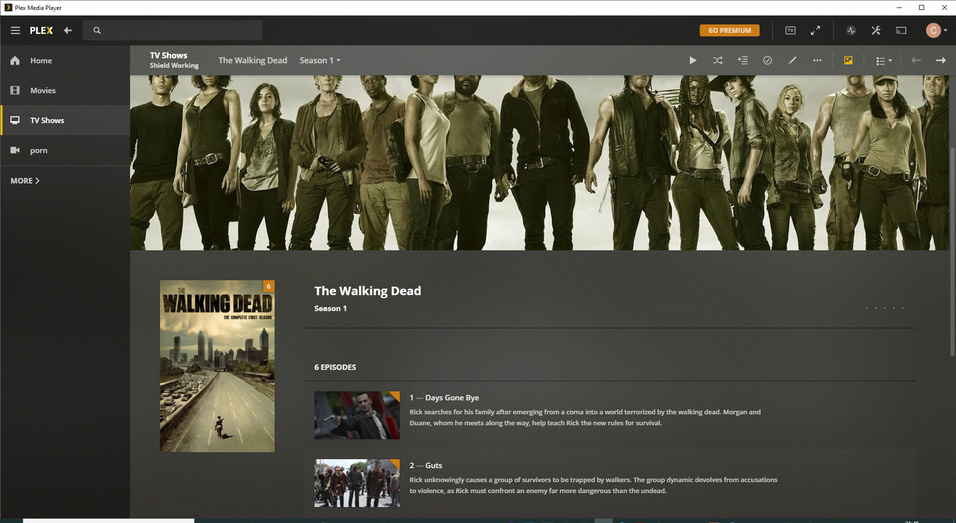Click the Days Gone Bye episode thumbnail
Image resolution: width=956 pixels, height=523 pixels.
(357, 415)
